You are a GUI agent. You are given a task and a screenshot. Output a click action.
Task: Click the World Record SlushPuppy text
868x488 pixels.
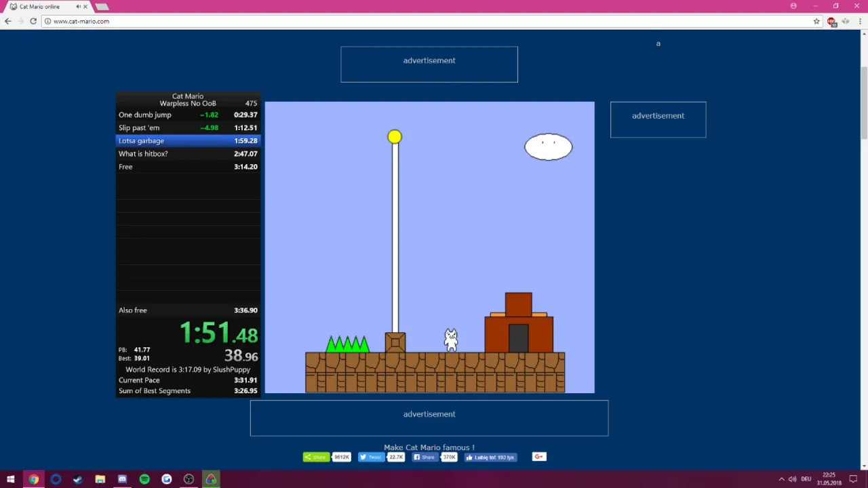pyautogui.click(x=188, y=369)
